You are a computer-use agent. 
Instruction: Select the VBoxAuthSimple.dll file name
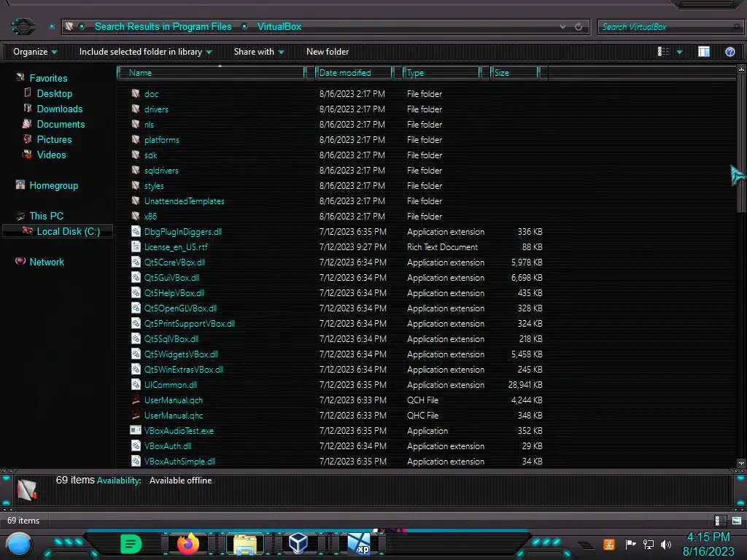coord(179,462)
